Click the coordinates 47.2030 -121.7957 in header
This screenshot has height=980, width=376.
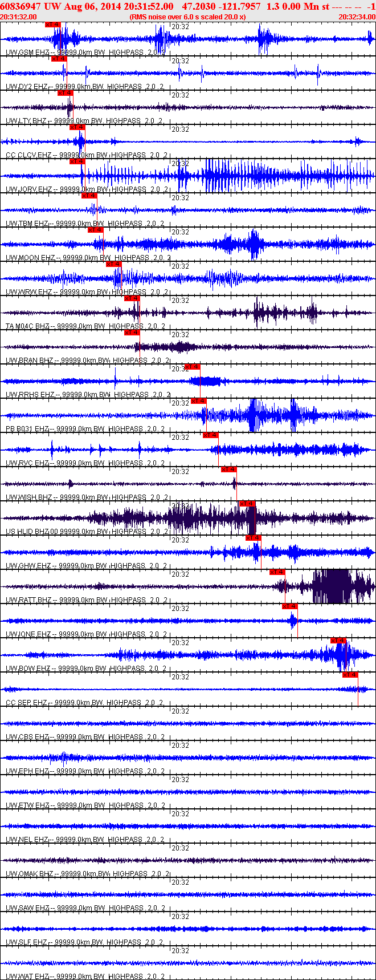(222, 6)
